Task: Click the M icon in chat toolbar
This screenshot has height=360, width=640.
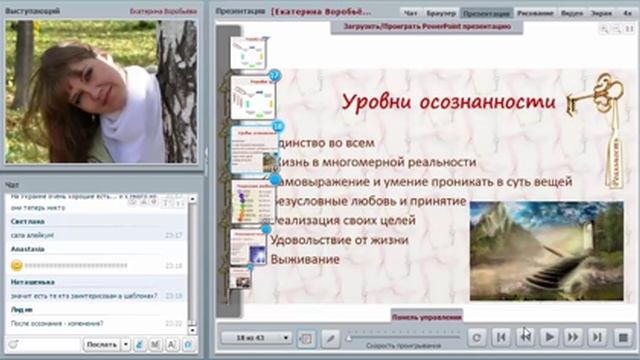Action: point(156,344)
